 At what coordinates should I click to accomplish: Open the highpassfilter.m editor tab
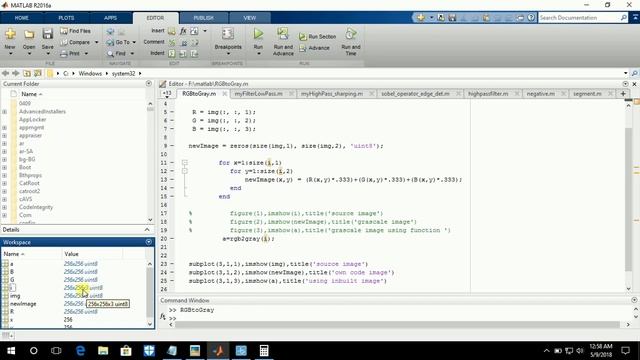[488, 94]
